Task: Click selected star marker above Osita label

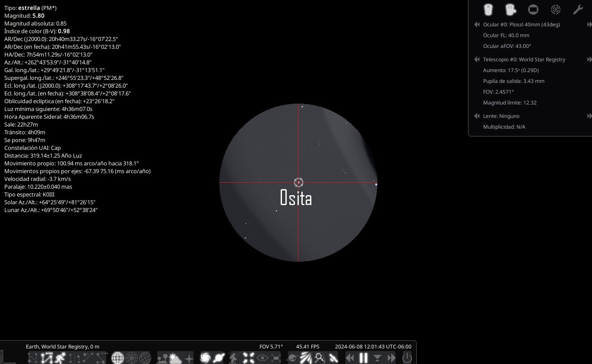Action: (298, 182)
